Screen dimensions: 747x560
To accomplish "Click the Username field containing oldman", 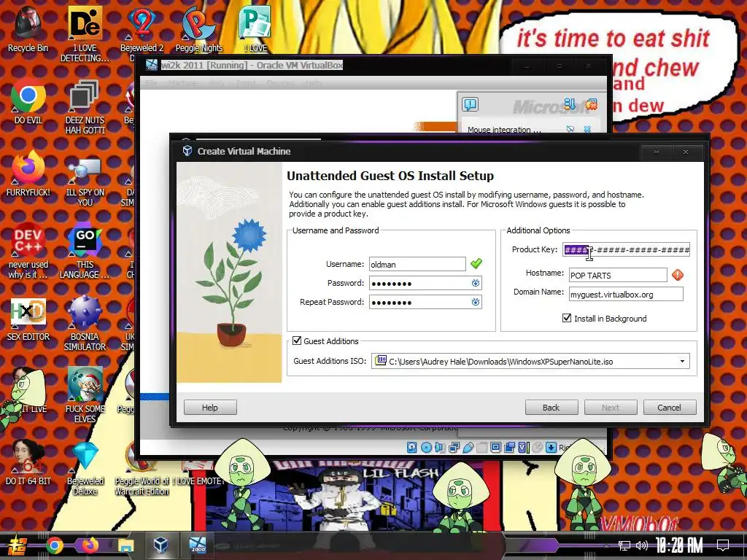I will tap(417, 264).
